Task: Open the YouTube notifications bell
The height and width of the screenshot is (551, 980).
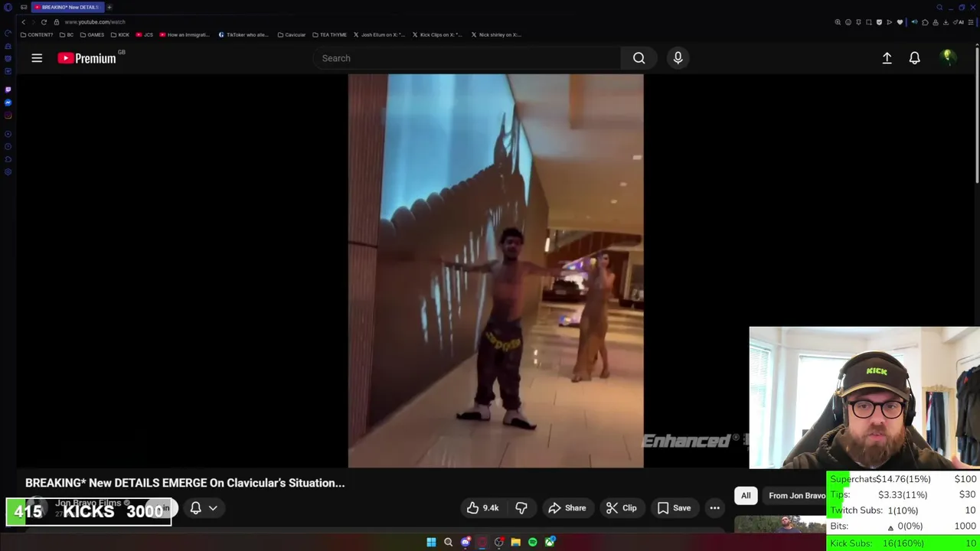Action: pos(914,58)
